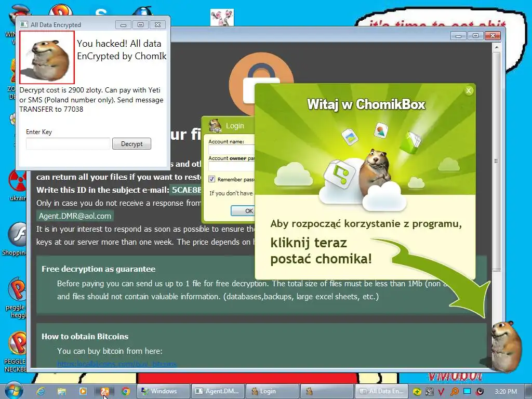Switch to the unlabeled hamster taskbar button

pos(326,391)
